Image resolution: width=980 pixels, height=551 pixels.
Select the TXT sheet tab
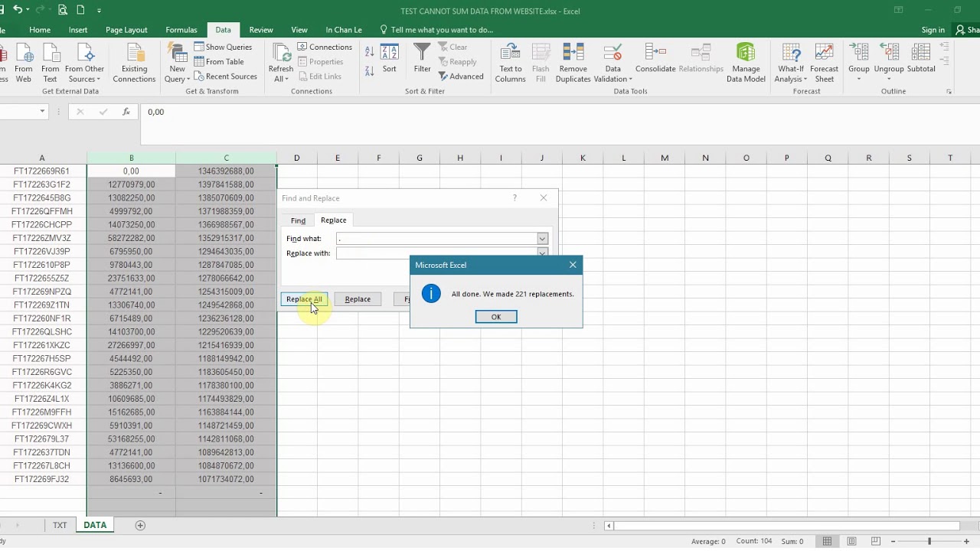click(60, 525)
